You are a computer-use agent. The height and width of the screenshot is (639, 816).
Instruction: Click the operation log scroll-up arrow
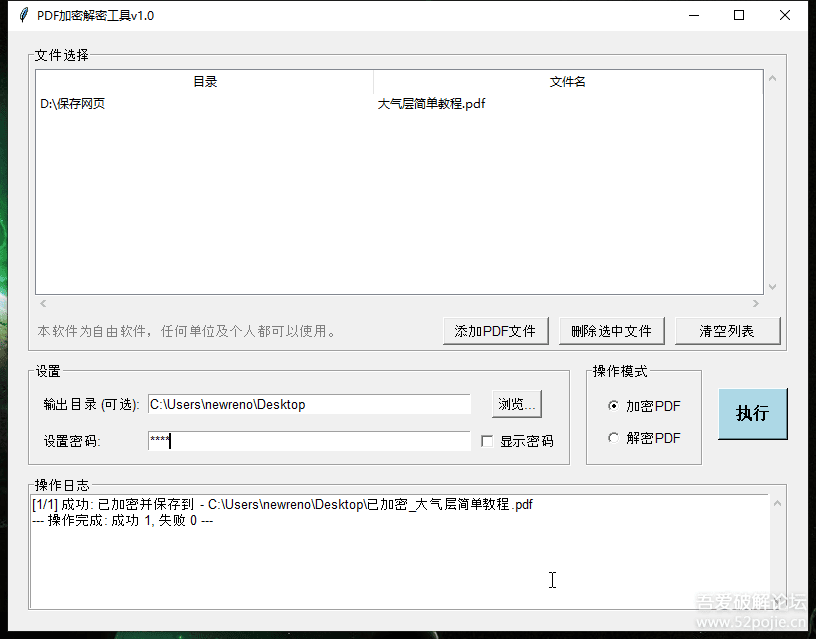(x=777, y=503)
